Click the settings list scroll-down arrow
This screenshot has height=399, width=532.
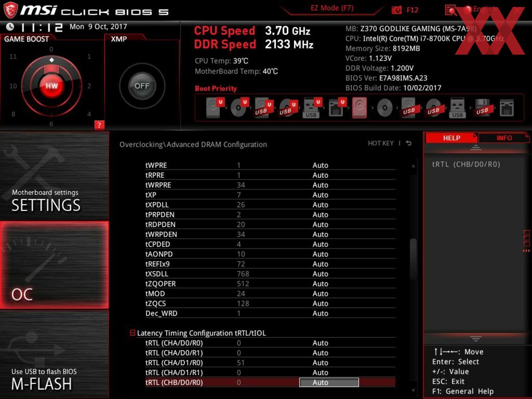pyautogui.click(x=413, y=390)
